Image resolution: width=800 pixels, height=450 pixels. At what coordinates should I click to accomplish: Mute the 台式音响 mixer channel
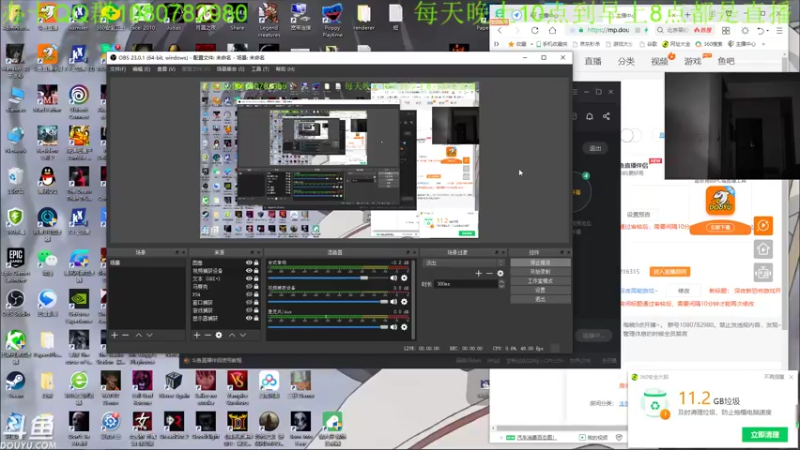(x=393, y=278)
